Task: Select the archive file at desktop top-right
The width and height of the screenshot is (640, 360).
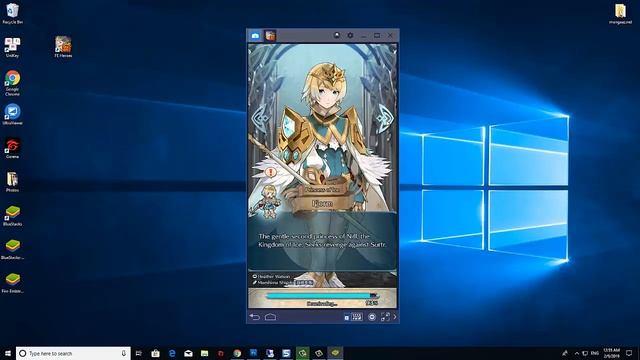Action: 620,13
